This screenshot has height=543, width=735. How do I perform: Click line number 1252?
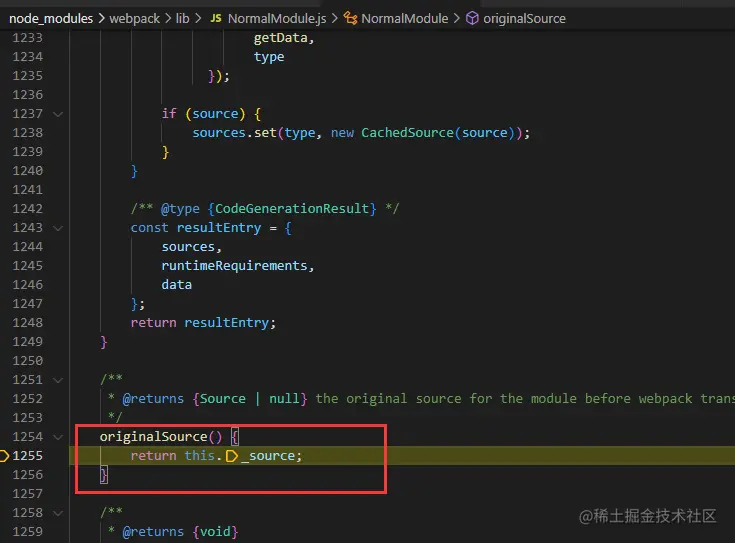[27, 399]
